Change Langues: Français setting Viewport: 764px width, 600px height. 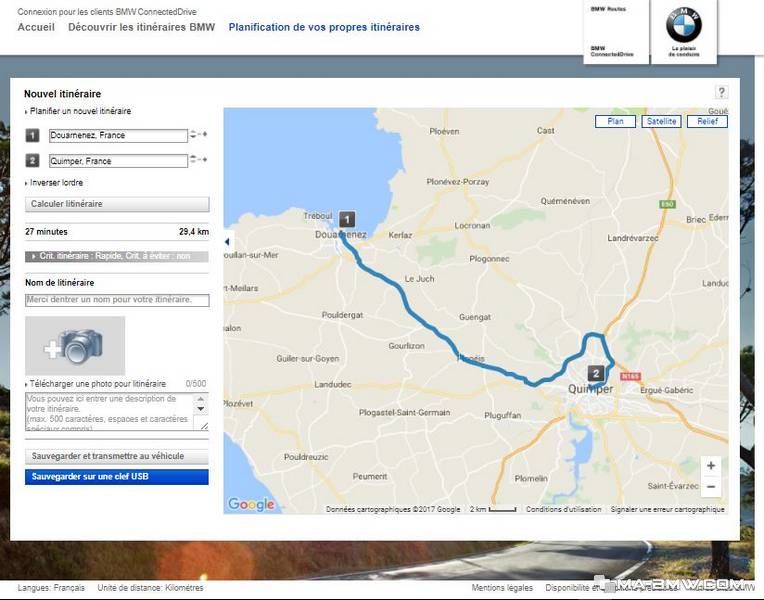click(51, 588)
